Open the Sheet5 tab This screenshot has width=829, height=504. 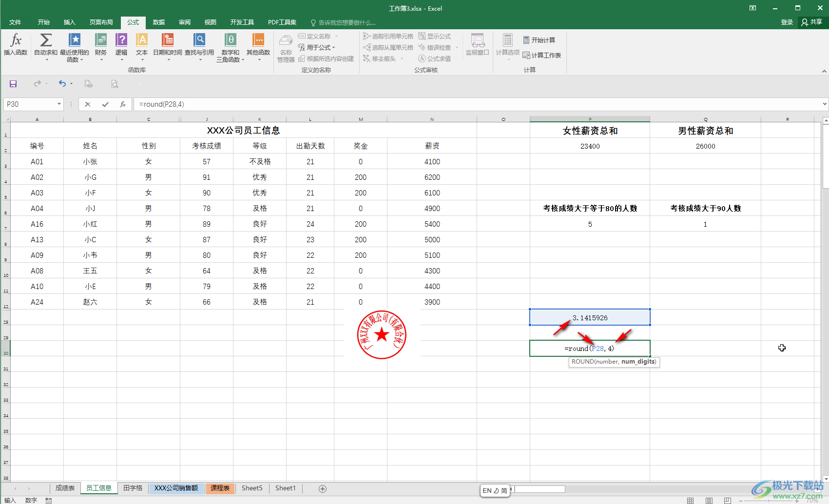pyautogui.click(x=252, y=488)
